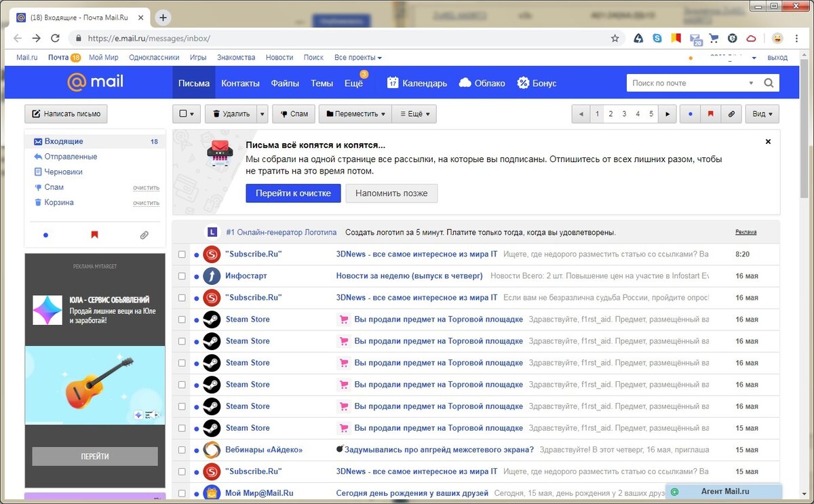Image resolution: width=814 pixels, height=504 pixels.
Task: Click the Skype extension icon
Action: [657, 38]
